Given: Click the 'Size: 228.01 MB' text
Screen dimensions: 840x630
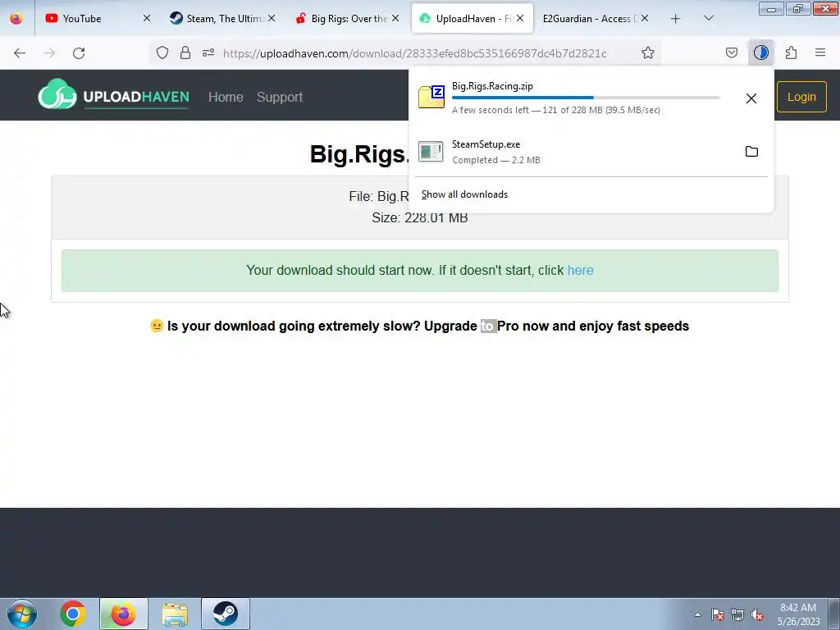Looking at the screenshot, I should click(419, 217).
